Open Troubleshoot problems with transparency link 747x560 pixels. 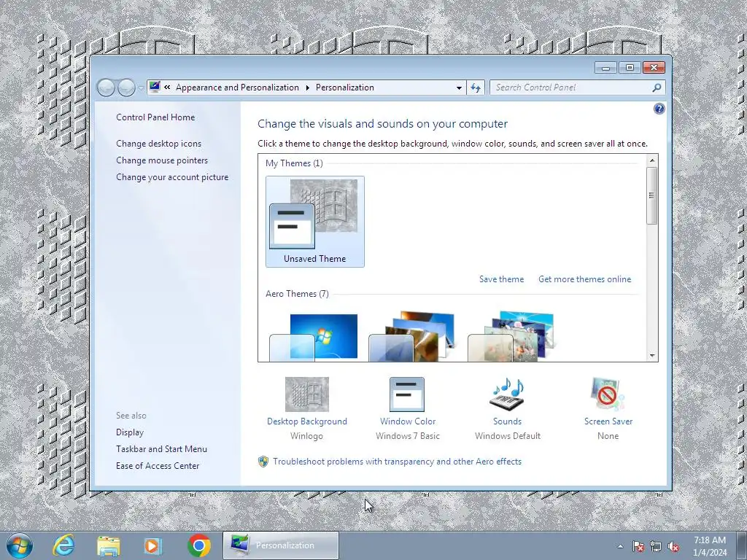tap(397, 462)
